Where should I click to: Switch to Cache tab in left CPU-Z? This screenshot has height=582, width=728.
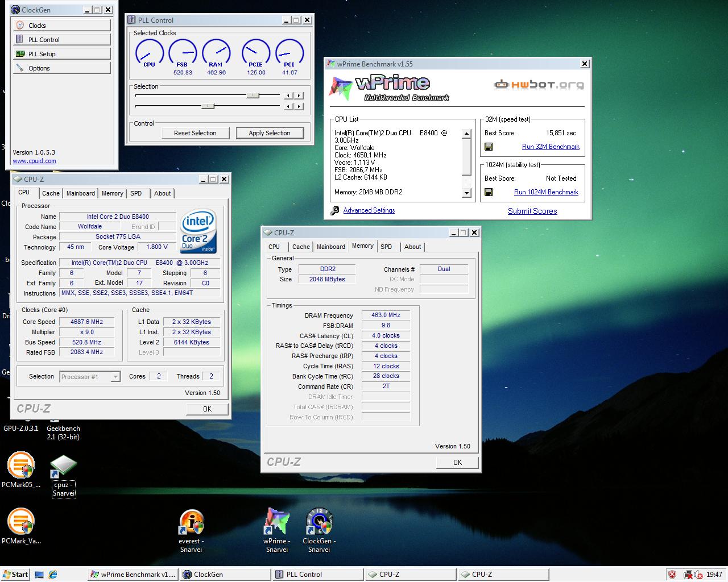pyautogui.click(x=51, y=193)
